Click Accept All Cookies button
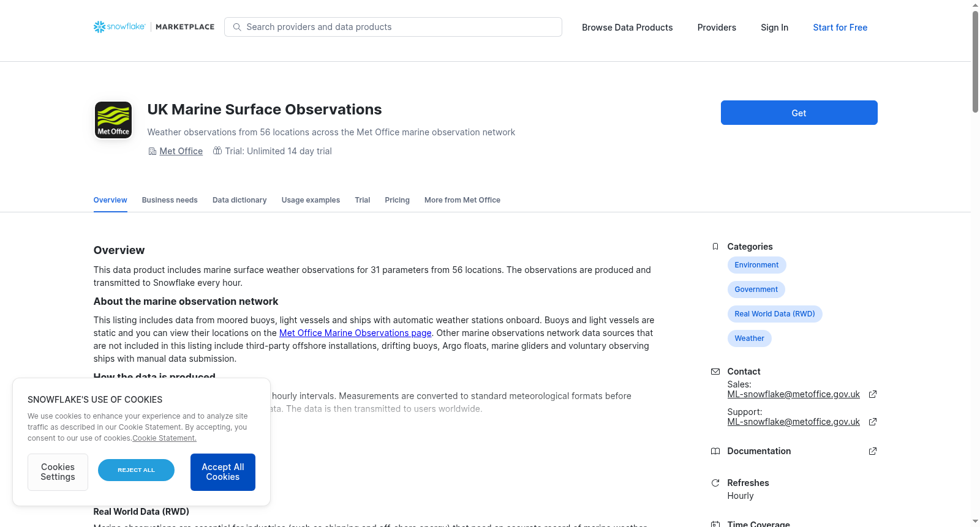Image resolution: width=980 pixels, height=527 pixels. [223, 472]
